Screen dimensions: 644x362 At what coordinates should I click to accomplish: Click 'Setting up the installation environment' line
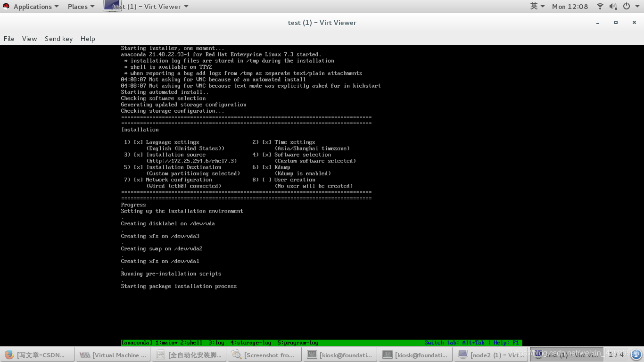182,211
